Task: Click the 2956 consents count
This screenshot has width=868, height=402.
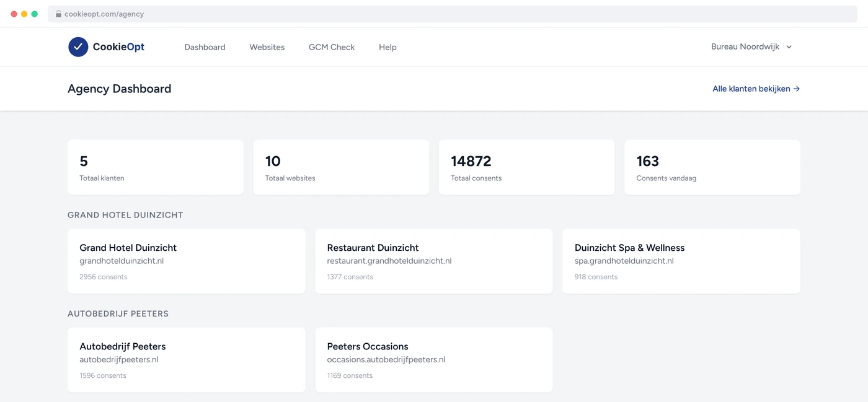Action: (x=104, y=277)
